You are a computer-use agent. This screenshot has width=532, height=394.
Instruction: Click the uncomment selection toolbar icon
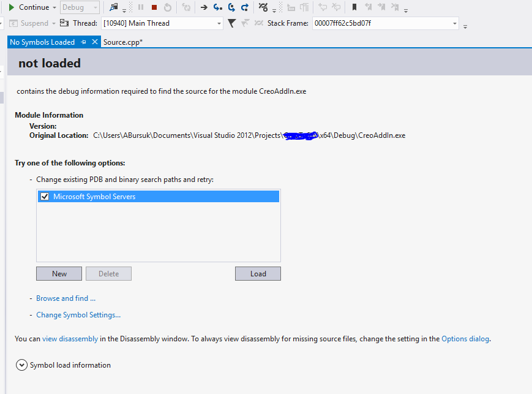coord(336,7)
